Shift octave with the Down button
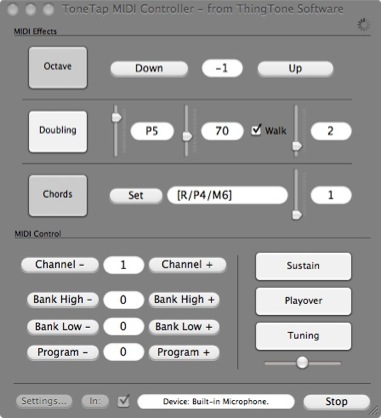Screen dimensions: 381x418 [149, 68]
